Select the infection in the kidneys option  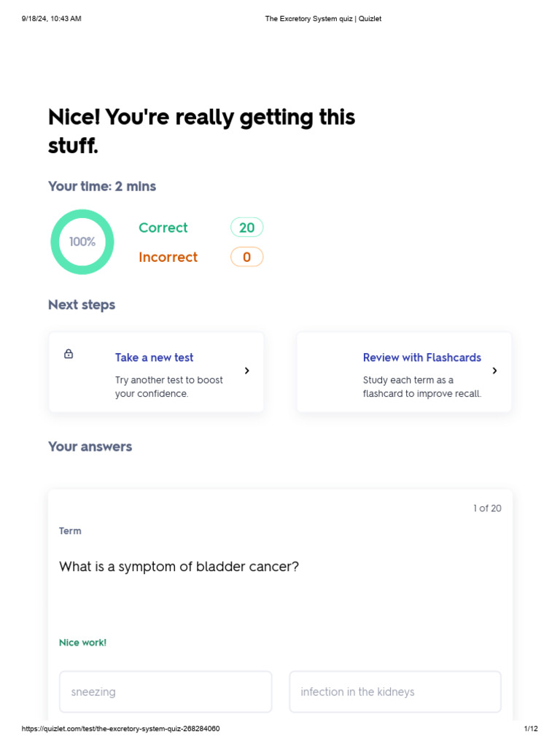point(395,692)
